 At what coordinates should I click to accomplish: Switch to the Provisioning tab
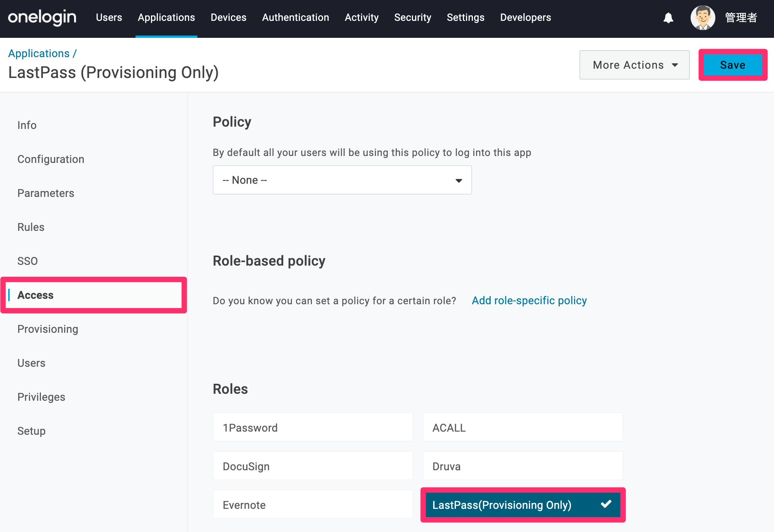click(48, 329)
